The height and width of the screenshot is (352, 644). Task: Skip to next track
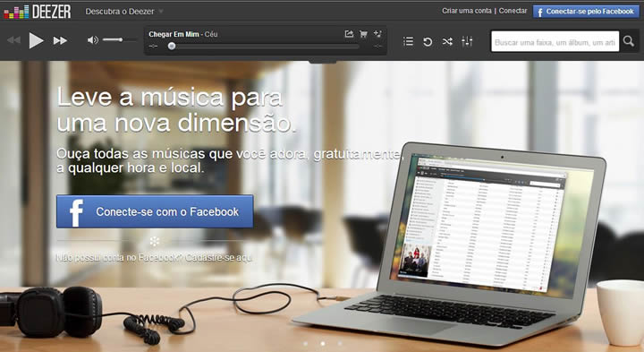tap(60, 40)
